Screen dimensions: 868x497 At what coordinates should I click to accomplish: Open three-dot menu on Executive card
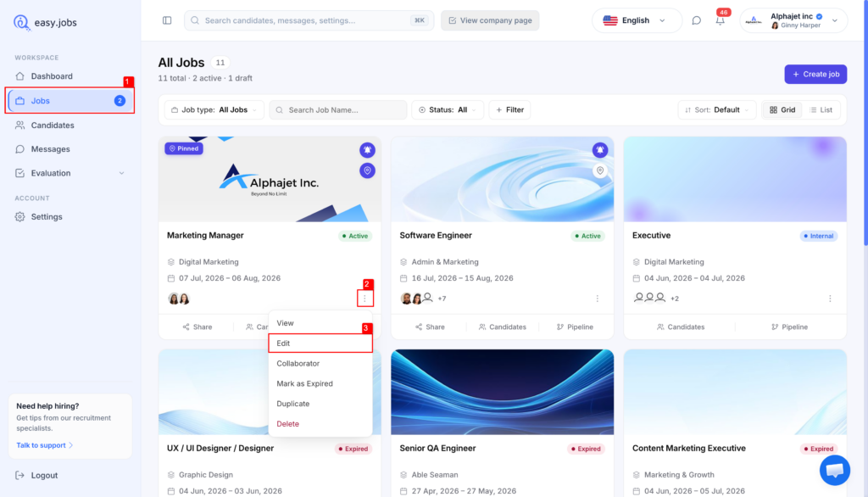(x=830, y=298)
